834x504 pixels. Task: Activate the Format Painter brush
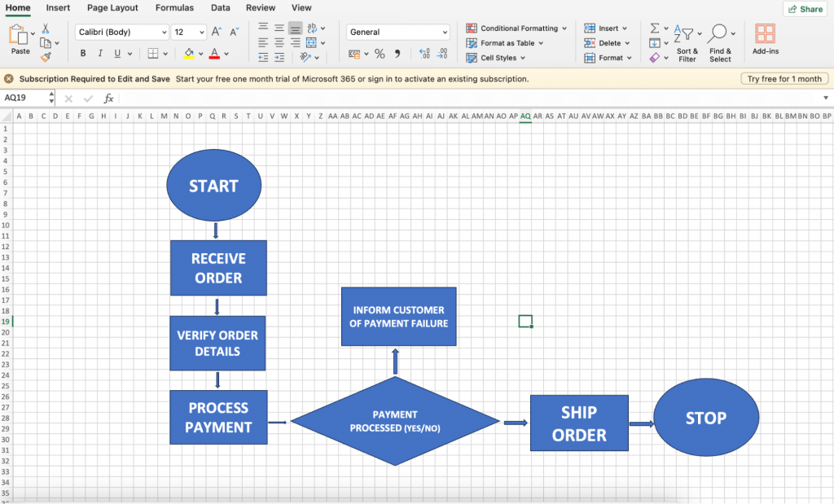pyautogui.click(x=46, y=56)
